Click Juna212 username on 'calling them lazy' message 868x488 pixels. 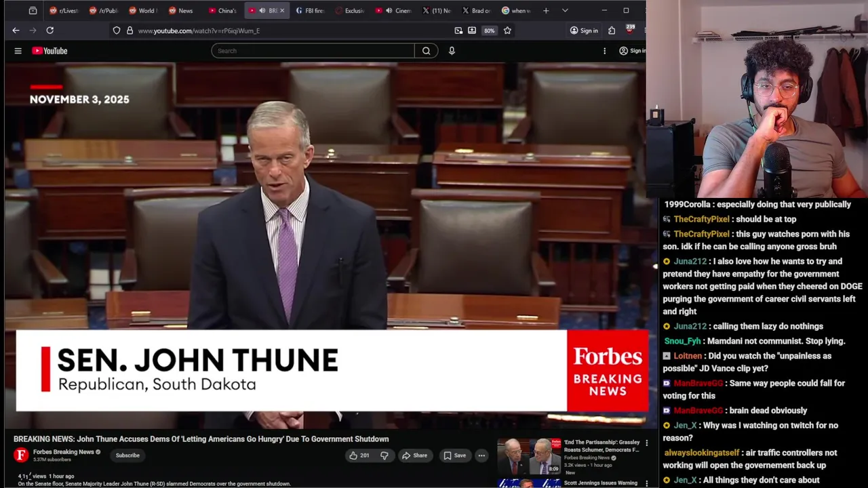click(690, 326)
